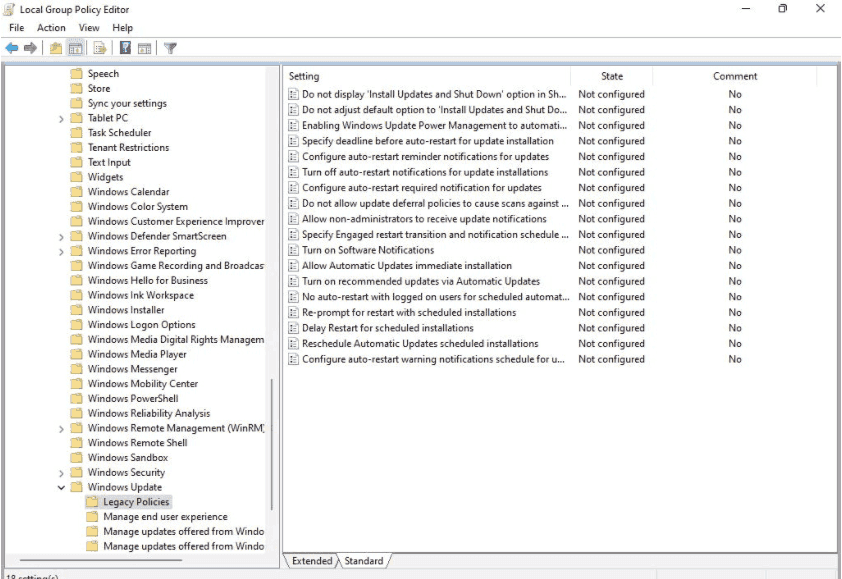Expand the Windows Error Reporting node

click(61, 251)
